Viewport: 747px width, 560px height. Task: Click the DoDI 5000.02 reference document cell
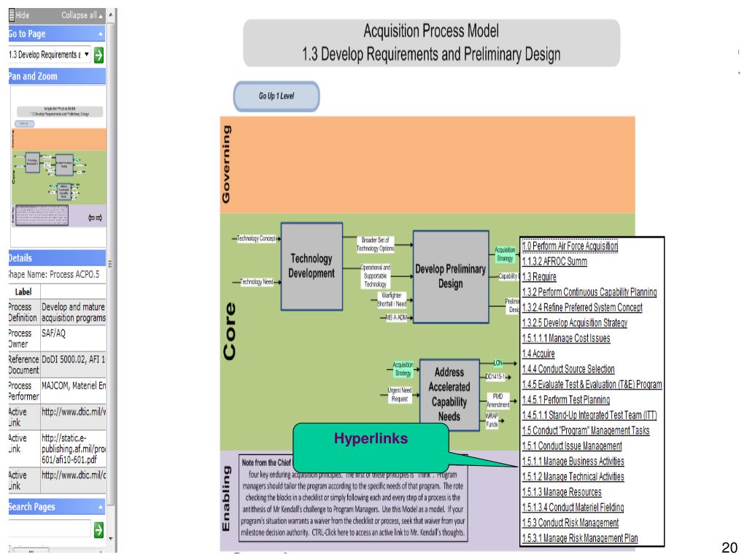(x=74, y=365)
